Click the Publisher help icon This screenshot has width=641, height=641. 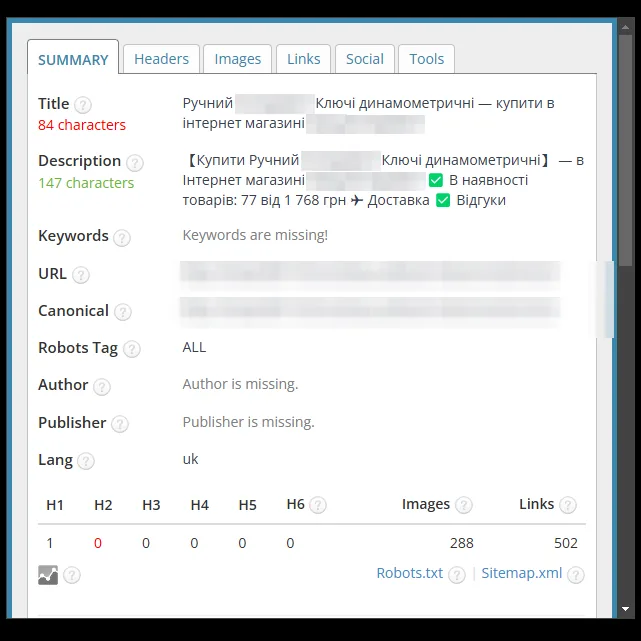coord(120,424)
